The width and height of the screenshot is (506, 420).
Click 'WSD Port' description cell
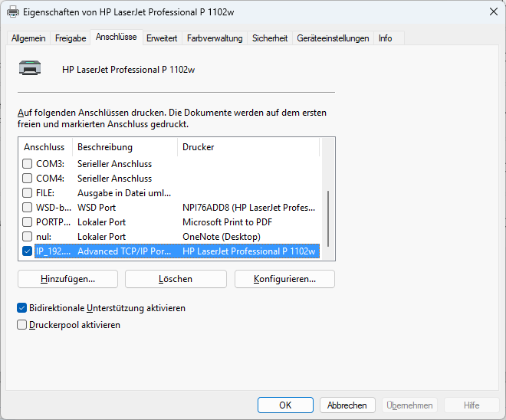(x=97, y=208)
